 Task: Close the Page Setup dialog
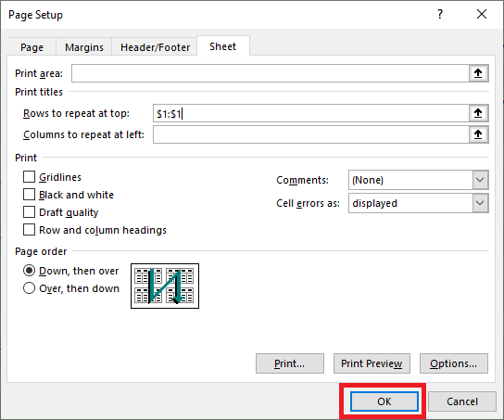click(482, 14)
